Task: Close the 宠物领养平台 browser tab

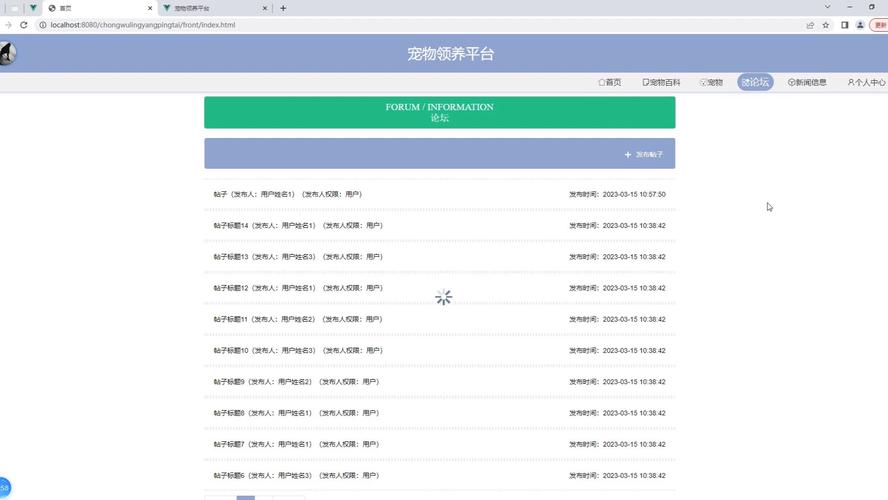Action: (265, 8)
